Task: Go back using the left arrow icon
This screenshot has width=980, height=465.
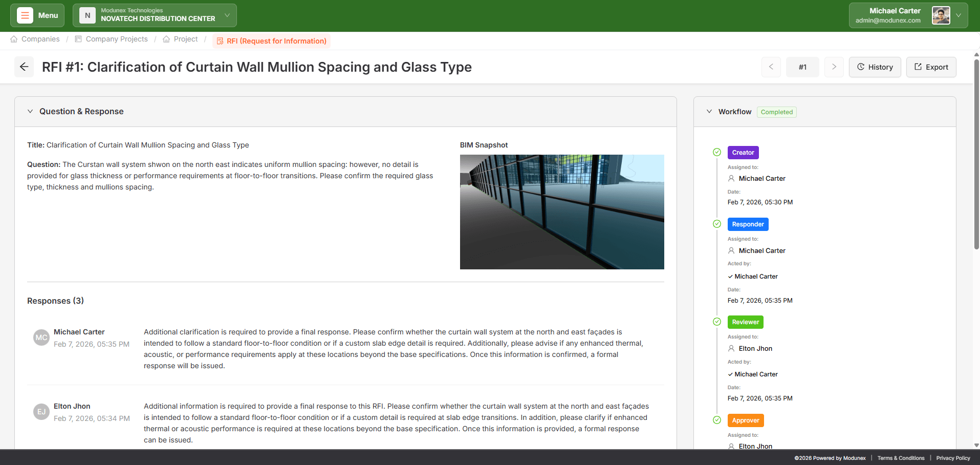Action: [x=24, y=67]
